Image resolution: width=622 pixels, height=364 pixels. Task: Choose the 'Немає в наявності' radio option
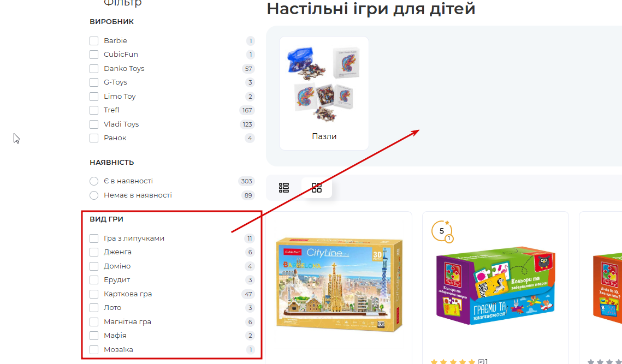click(x=94, y=195)
